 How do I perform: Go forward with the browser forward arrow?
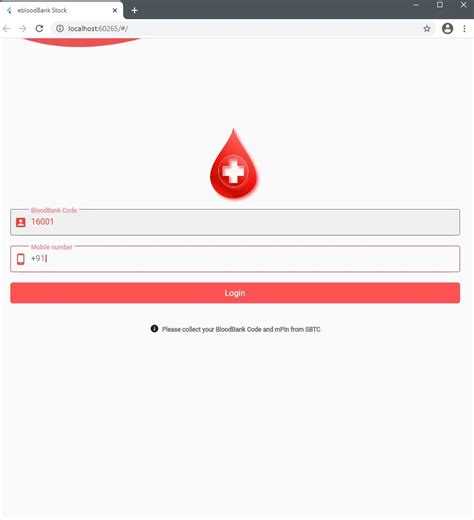(x=23, y=29)
